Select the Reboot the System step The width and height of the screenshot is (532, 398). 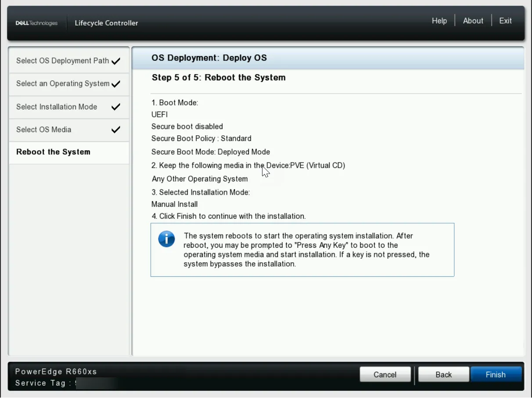point(53,152)
